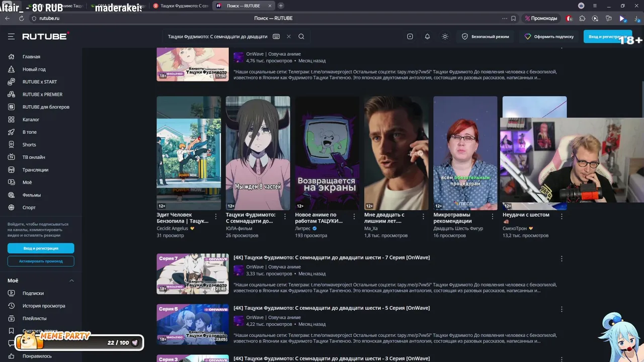The width and height of the screenshot is (644, 362).
Task: Open options for Микротравмы рекомендации short
Action: [493, 216]
